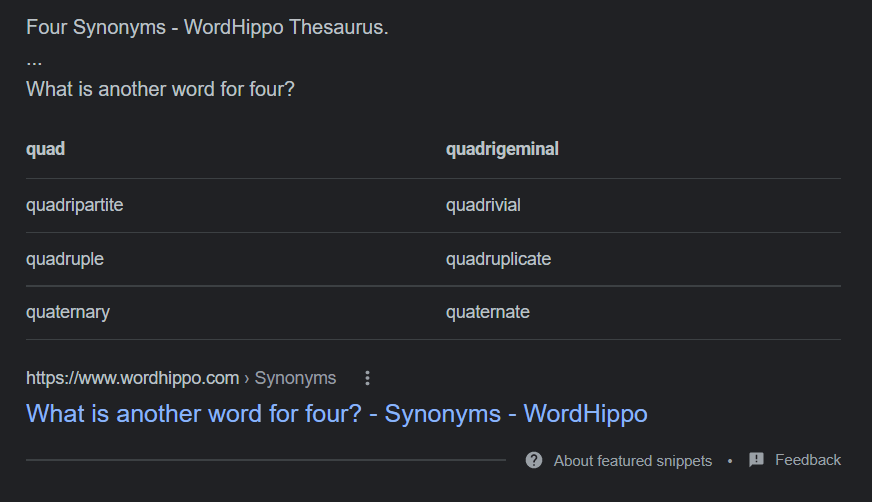
Task: Select the word 'quad' in the table
Action: [46, 149]
